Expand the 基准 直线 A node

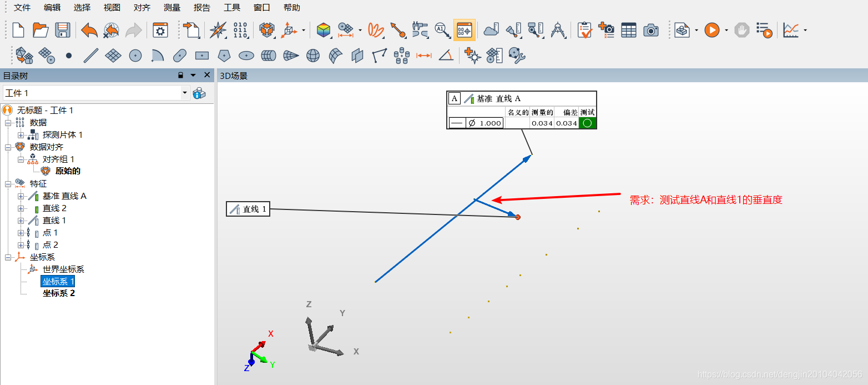pos(21,196)
